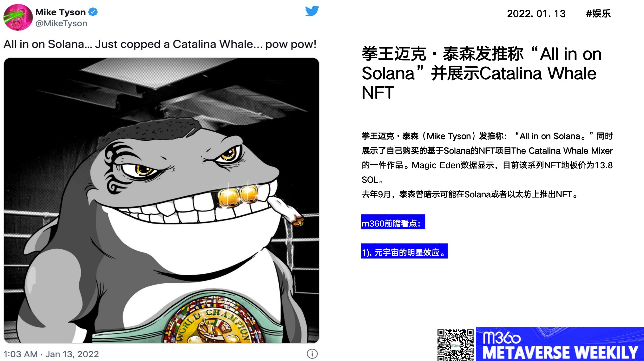
Task: Click the Mike Tyson display name
Action: pos(61,12)
